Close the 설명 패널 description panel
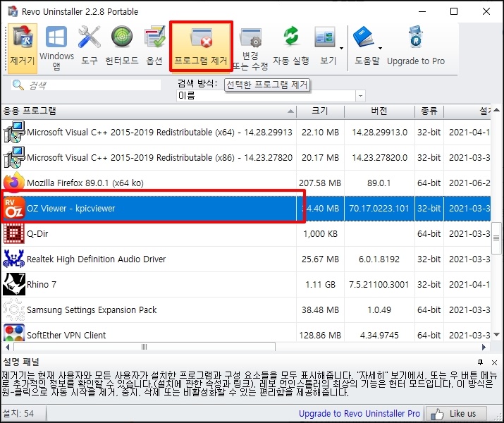This screenshot has width=504, height=423. pos(494,362)
